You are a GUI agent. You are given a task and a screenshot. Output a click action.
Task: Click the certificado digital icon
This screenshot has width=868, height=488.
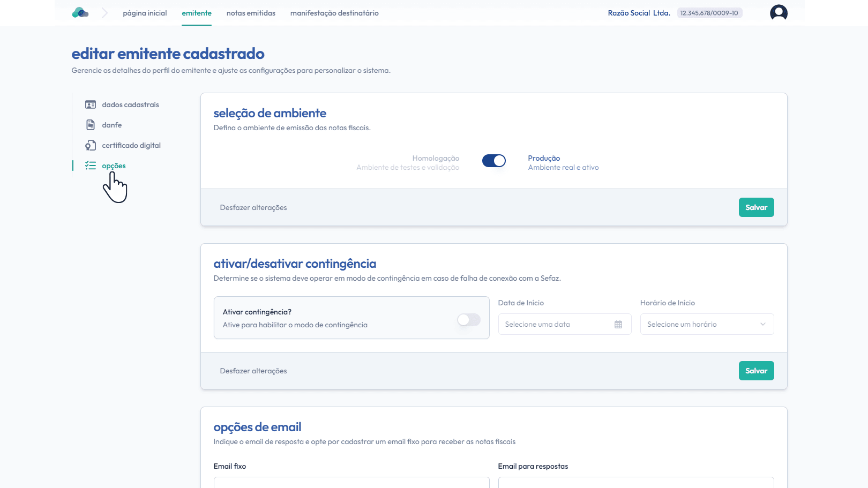91,146
